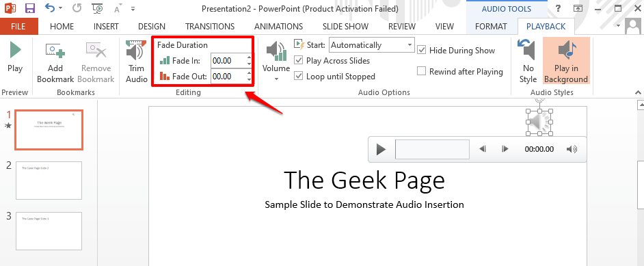Collapse the ribbon using the chevron
The width and height of the screenshot is (644, 266).
coord(638,92)
